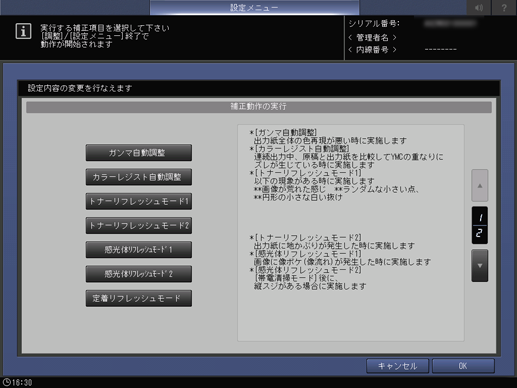Screen dimensions: 517x388
Task: Start 定着リフレッシュモード
Action: coord(139,298)
